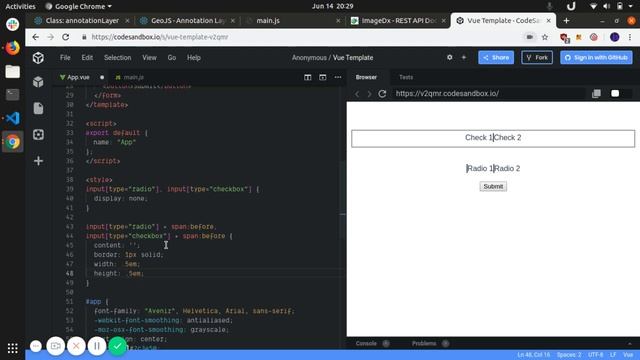Open the Files app in the dock

pos(13,71)
